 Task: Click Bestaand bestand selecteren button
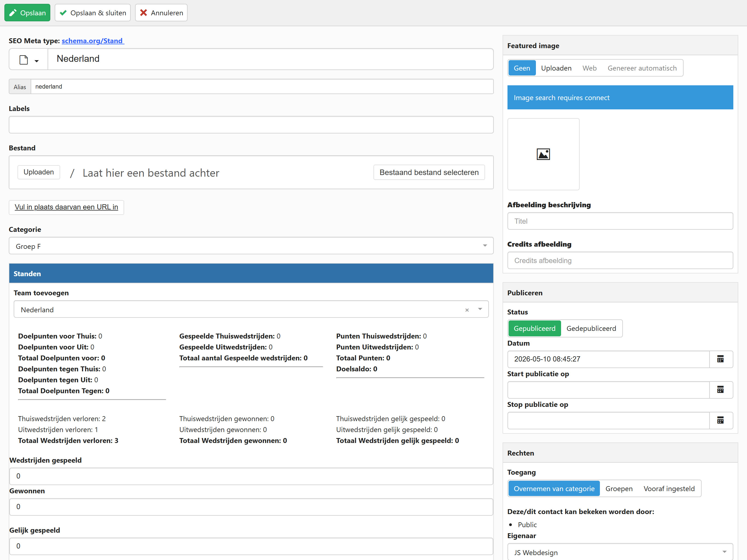tap(429, 172)
